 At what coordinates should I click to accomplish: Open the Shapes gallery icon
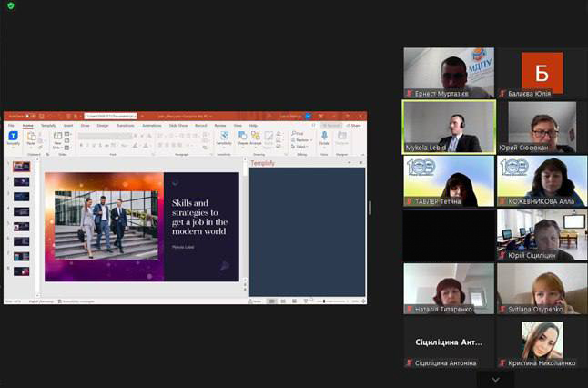click(x=243, y=138)
